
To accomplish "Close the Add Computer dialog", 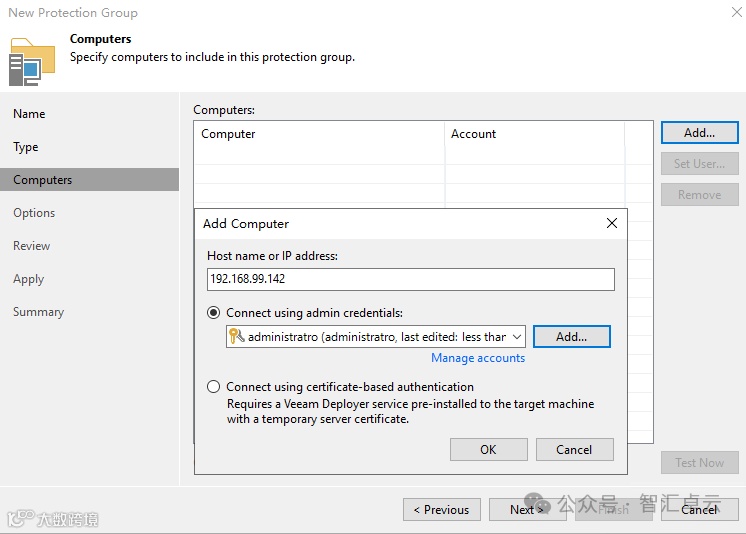I will click(x=612, y=223).
